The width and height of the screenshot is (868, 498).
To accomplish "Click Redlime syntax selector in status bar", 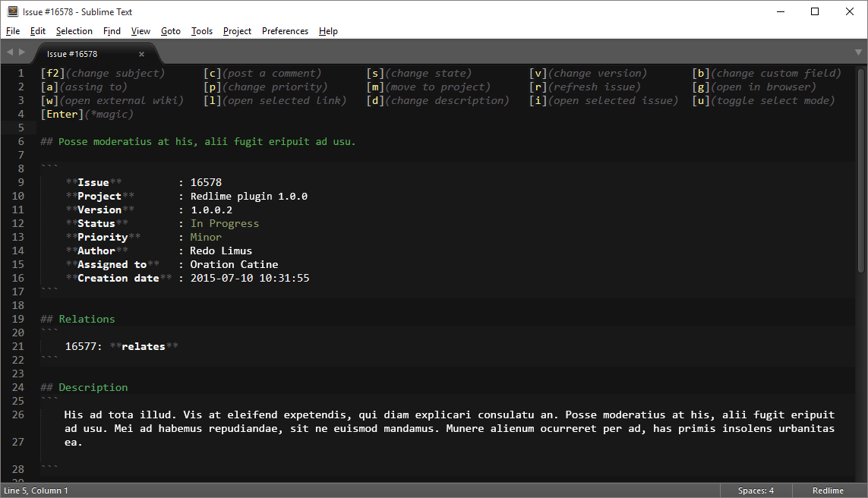I will (x=829, y=491).
